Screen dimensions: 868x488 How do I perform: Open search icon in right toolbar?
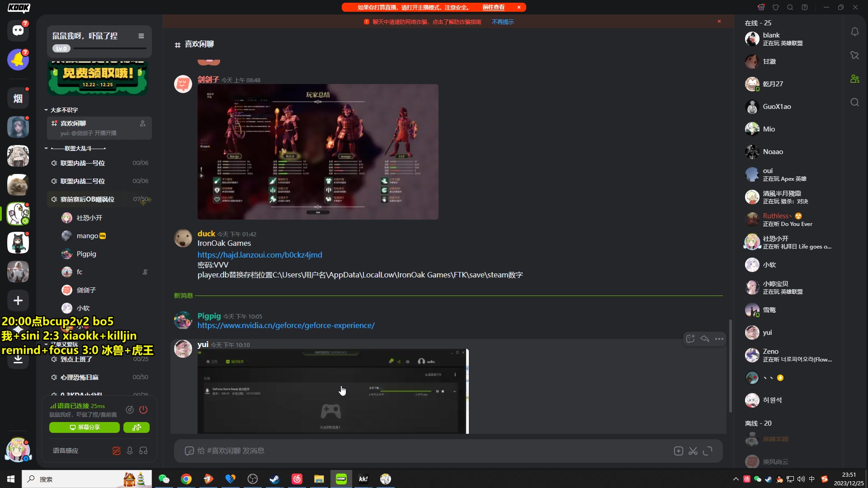click(854, 102)
